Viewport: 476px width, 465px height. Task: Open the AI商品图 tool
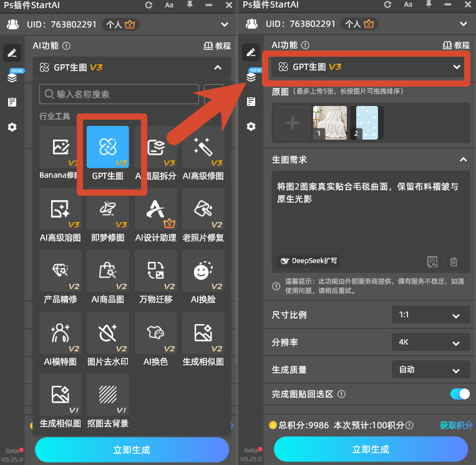tap(108, 271)
